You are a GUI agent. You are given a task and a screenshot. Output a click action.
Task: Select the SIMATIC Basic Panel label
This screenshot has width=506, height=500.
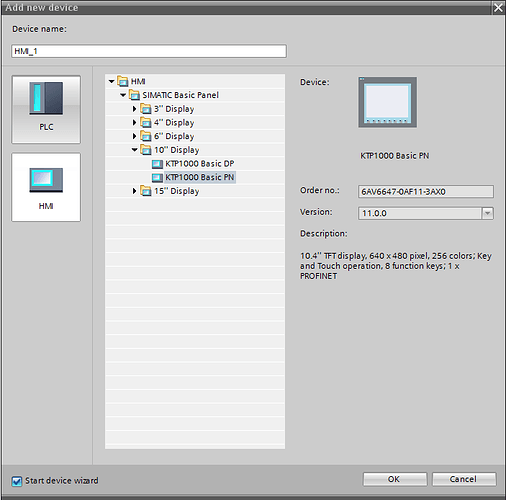click(180, 95)
